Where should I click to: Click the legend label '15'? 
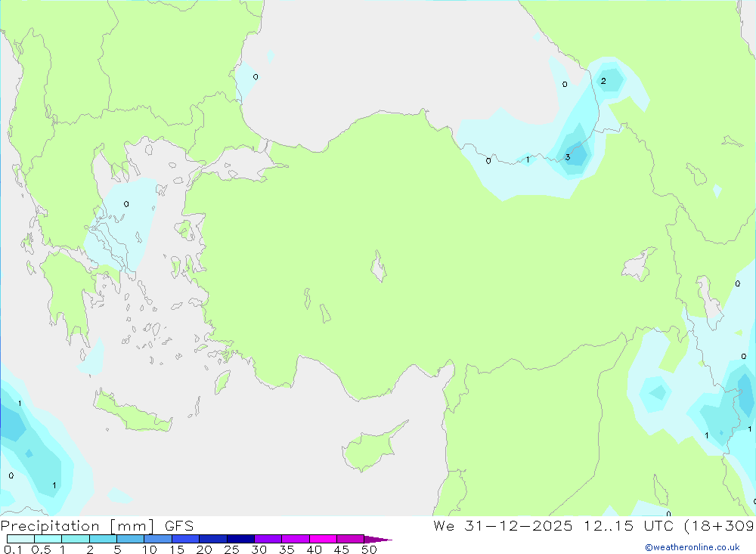177,549
